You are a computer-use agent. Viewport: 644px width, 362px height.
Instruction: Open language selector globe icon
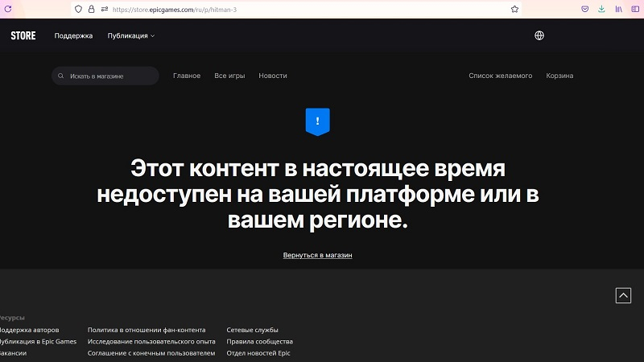pos(539,35)
